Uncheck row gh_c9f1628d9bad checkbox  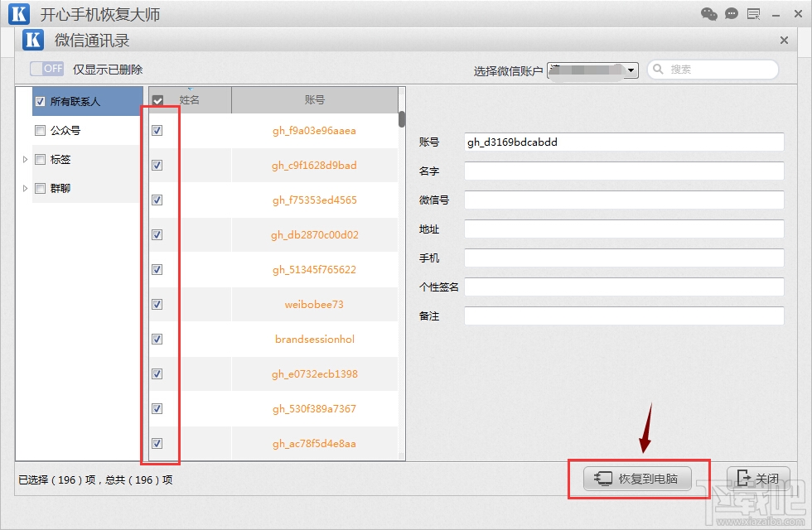pyautogui.click(x=157, y=165)
